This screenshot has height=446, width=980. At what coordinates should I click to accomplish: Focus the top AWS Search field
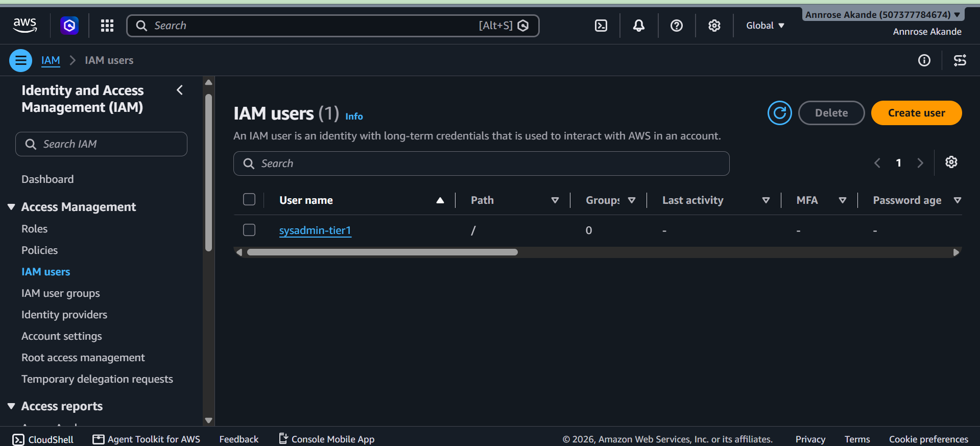[332, 26]
